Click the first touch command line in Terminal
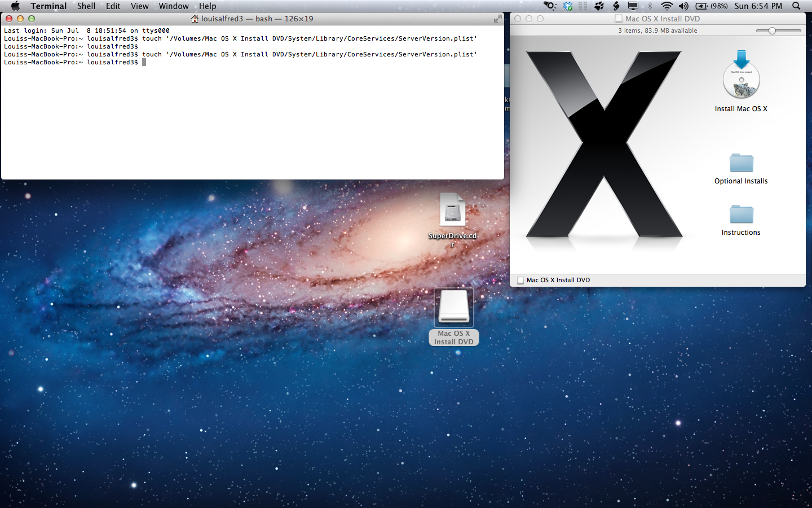Viewport: 812px width, 508px height. point(241,38)
